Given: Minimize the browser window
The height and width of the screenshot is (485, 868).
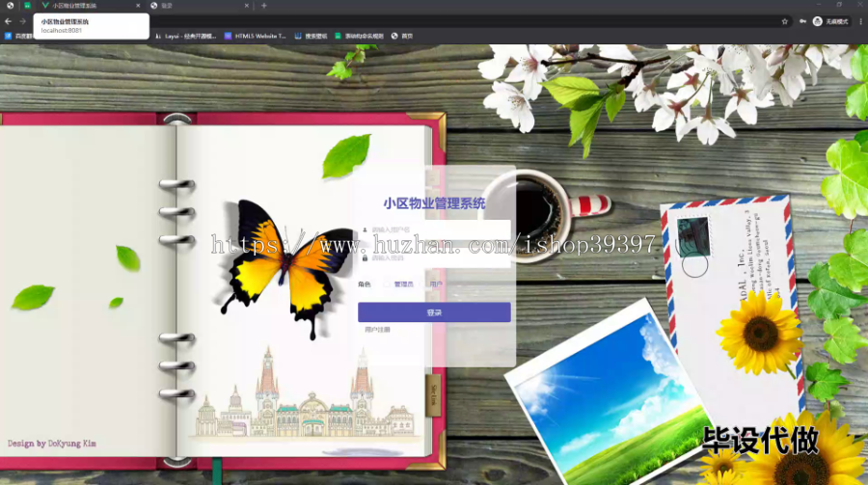Looking at the screenshot, I should pyautogui.click(x=818, y=5).
